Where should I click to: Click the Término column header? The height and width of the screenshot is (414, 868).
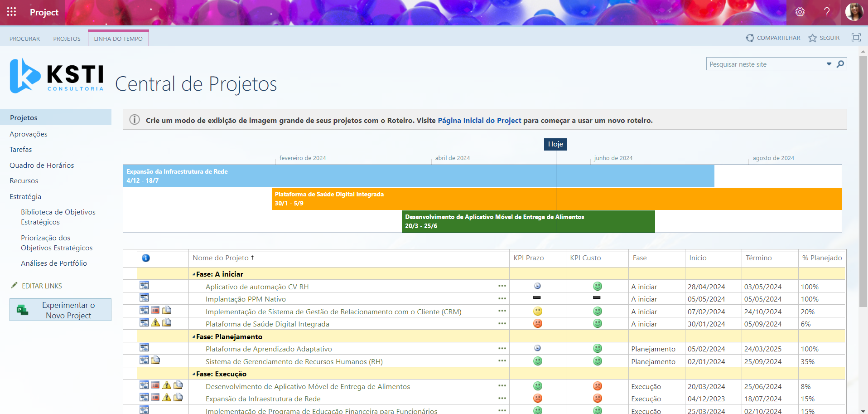pos(758,258)
